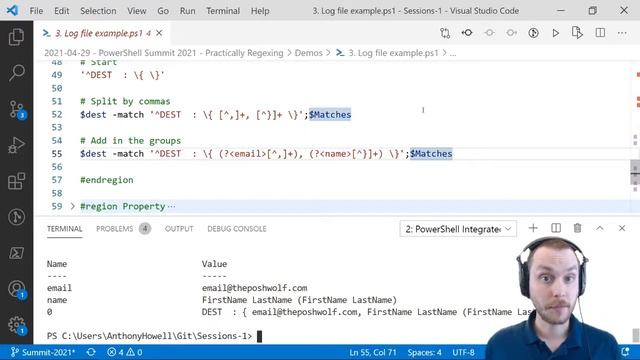This screenshot has height=360, width=640.
Task: Open the Selection menu
Action: pyautogui.click(x=98, y=11)
